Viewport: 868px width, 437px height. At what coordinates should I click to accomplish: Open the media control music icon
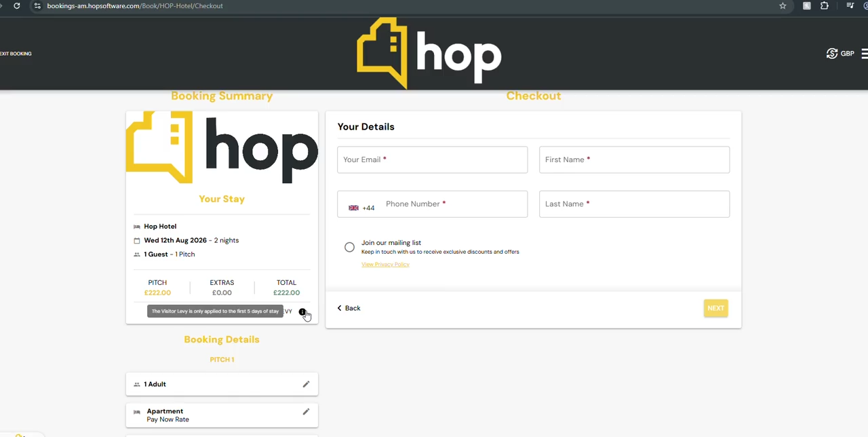point(850,6)
